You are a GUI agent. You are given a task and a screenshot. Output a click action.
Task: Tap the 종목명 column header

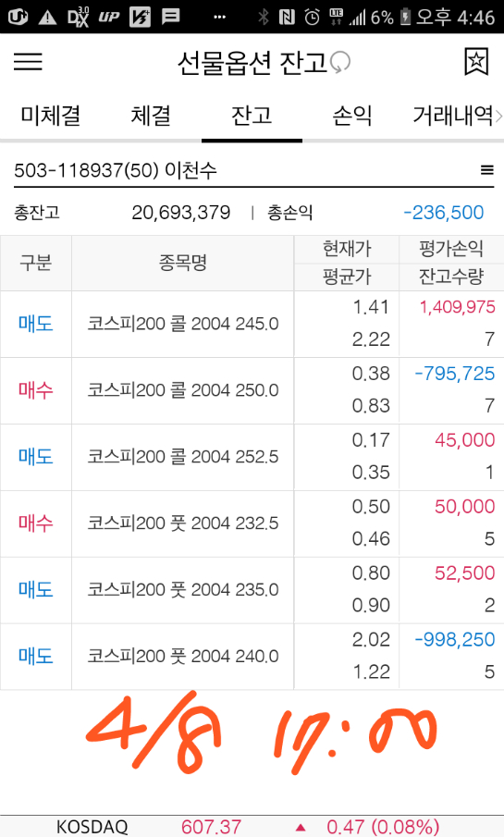point(182,264)
